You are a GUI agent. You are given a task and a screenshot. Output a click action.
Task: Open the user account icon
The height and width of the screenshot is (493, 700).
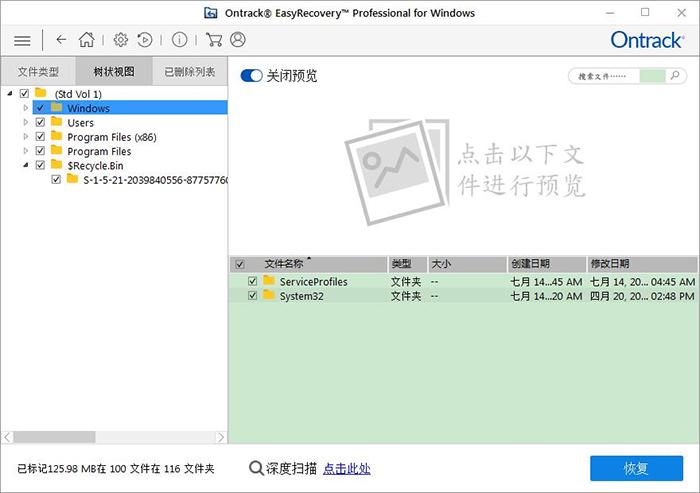[x=238, y=40]
